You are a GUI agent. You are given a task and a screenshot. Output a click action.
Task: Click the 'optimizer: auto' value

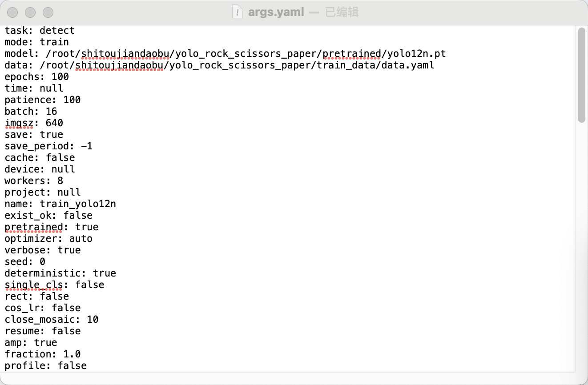(81, 239)
